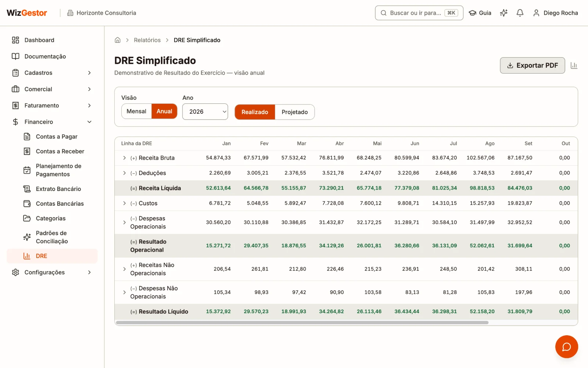Click the Contas Bancárias wallet icon
Viewport: 588px width, 368px height.
coord(27,204)
